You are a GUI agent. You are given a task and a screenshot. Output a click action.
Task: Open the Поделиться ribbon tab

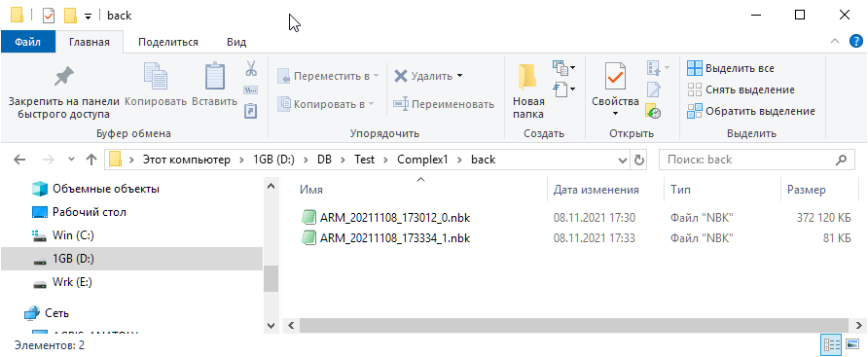point(168,42)
